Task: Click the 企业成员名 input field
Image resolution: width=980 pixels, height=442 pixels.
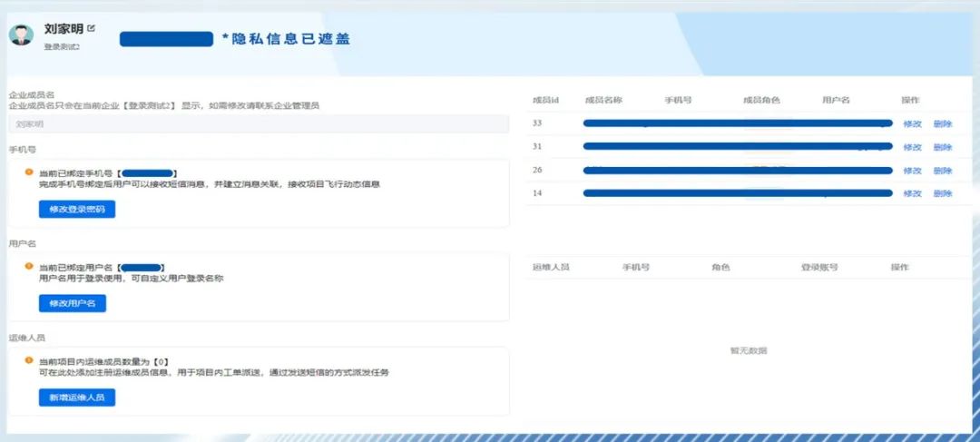Action: (x=259, y=123)
